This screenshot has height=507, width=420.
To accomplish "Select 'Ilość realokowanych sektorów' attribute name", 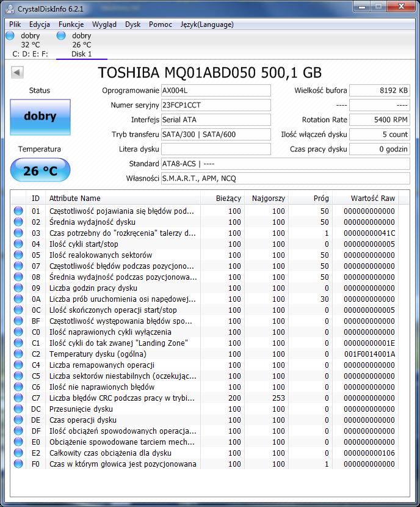I will tap(101, 255).
